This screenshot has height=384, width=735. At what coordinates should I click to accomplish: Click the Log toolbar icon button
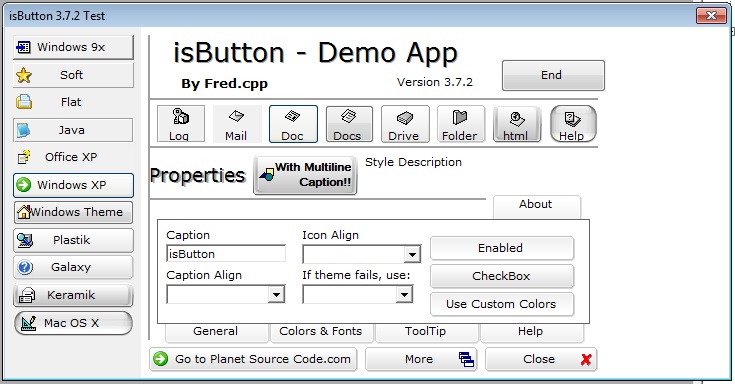click(180, 124)
